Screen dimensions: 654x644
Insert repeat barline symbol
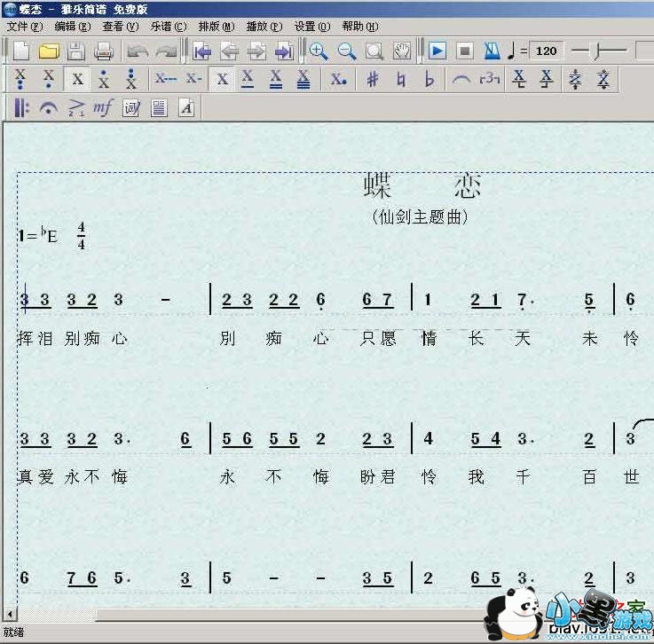pos(21,108)
